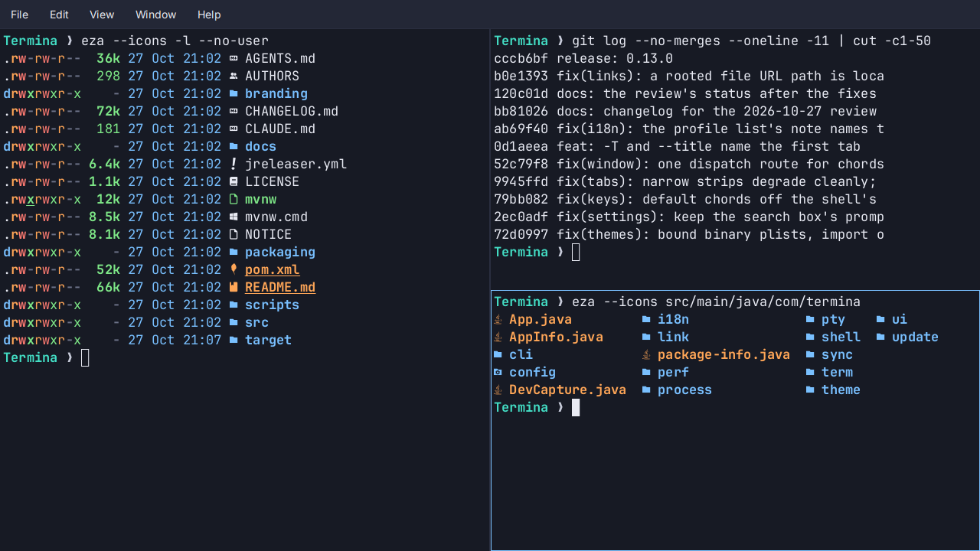Click the Windows icon beside mvnw.cmd
The image size is (980, 551).
tap(234, 217)
